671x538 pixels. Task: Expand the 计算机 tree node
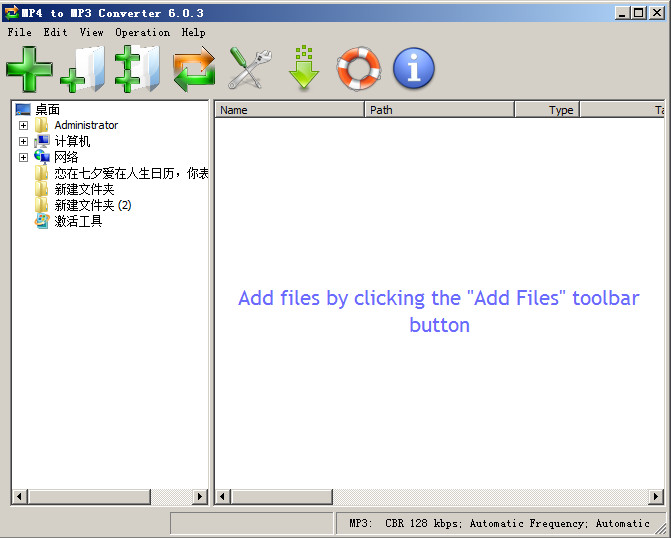(x=24, y=141)
